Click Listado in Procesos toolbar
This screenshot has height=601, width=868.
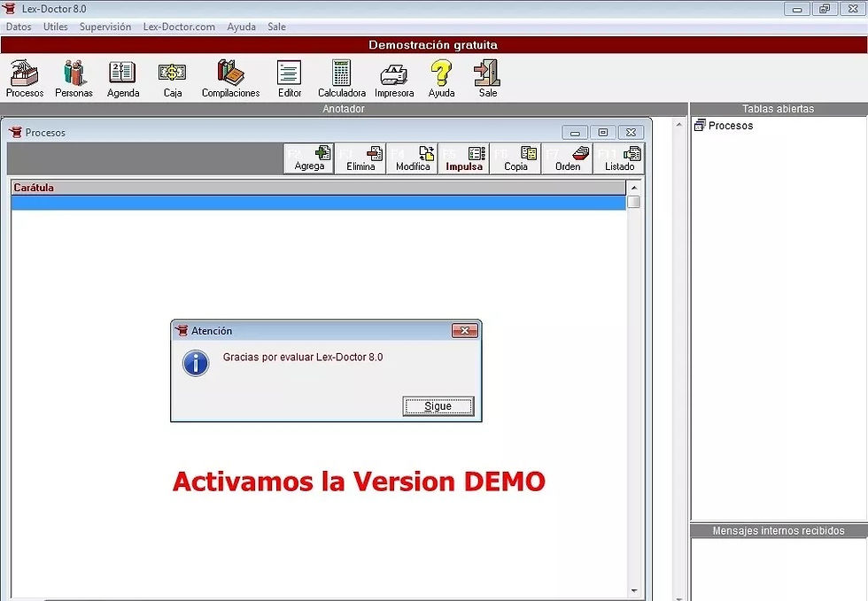(x=619, y=158)
